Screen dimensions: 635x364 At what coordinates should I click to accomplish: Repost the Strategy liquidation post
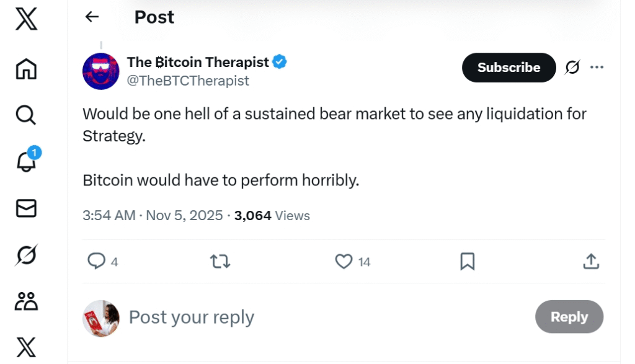click(x=220, y=262)
